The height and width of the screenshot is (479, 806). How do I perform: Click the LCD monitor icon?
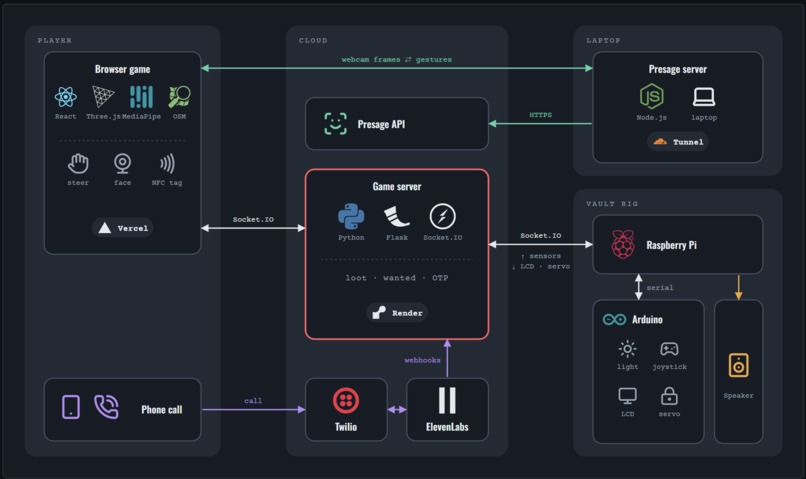pyautogui.click(x=627, y=396)
